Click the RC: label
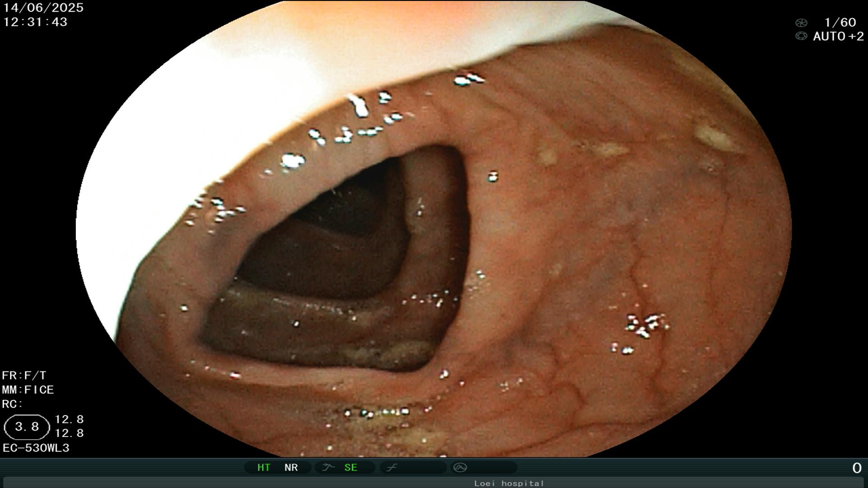 (x=12, y=404)
